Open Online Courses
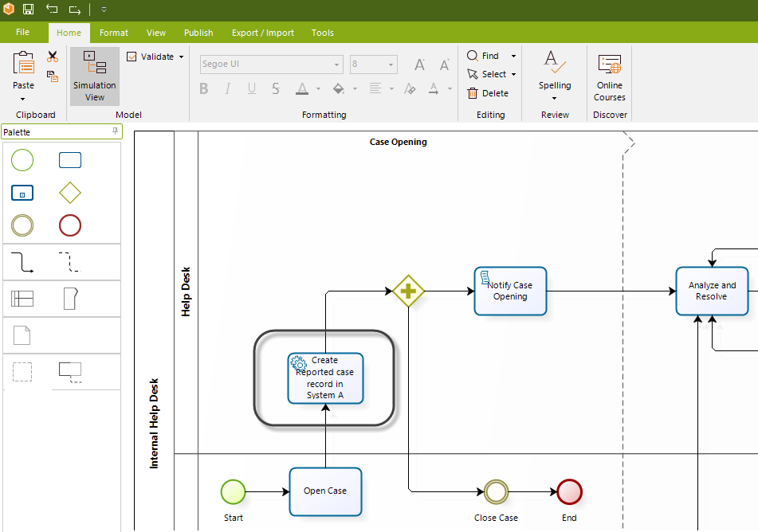Screen dimensions: 758x532 pyautogui.click(x=610, y=77)
